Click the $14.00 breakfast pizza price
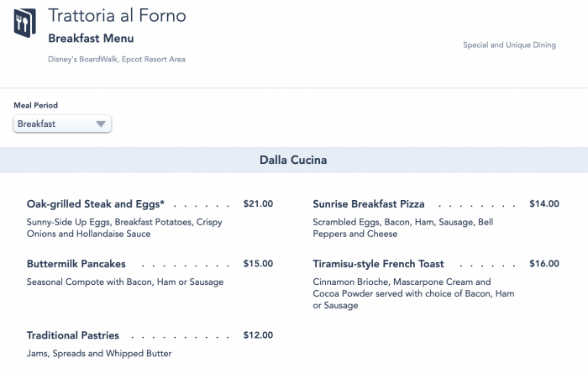The image size is (588, 374). click(x=544, y=204)
